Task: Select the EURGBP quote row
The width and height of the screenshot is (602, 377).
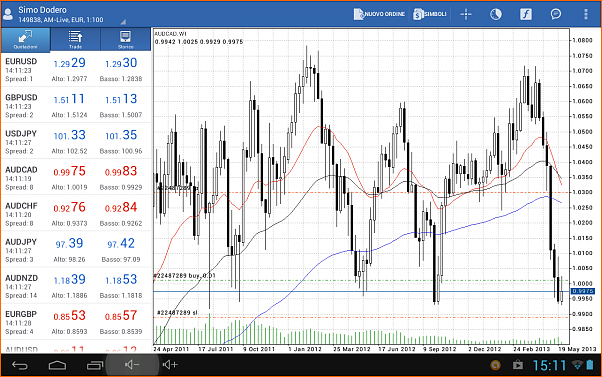Action: (x=76, y=322)
